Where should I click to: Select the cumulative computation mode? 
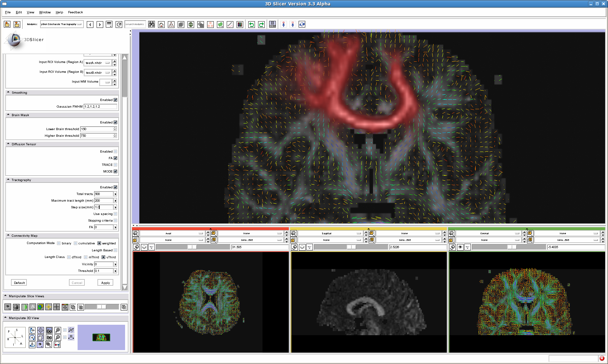tap(75, 243)
